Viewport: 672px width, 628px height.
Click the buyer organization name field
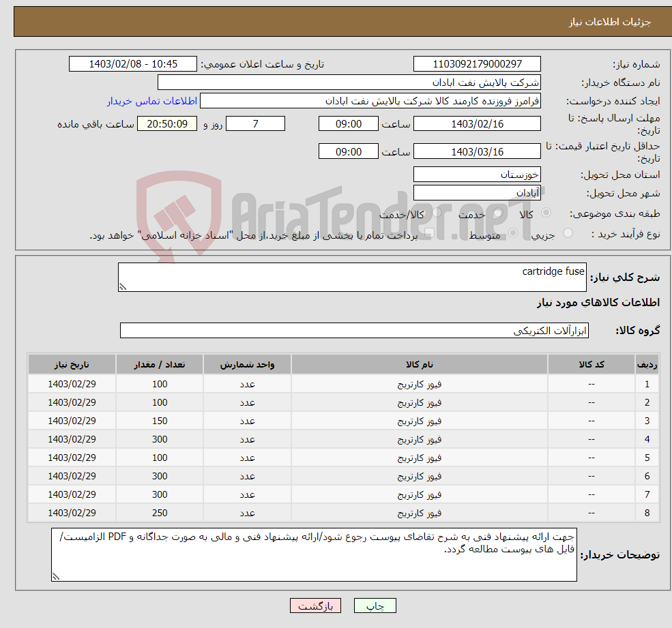[x=349, y=83]
